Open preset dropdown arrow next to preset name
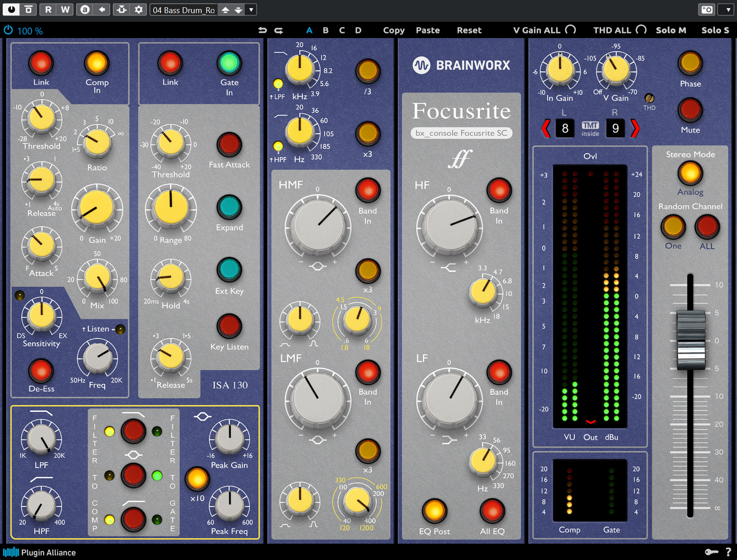Screen dimensions: 737x560 tap(251, 10)
